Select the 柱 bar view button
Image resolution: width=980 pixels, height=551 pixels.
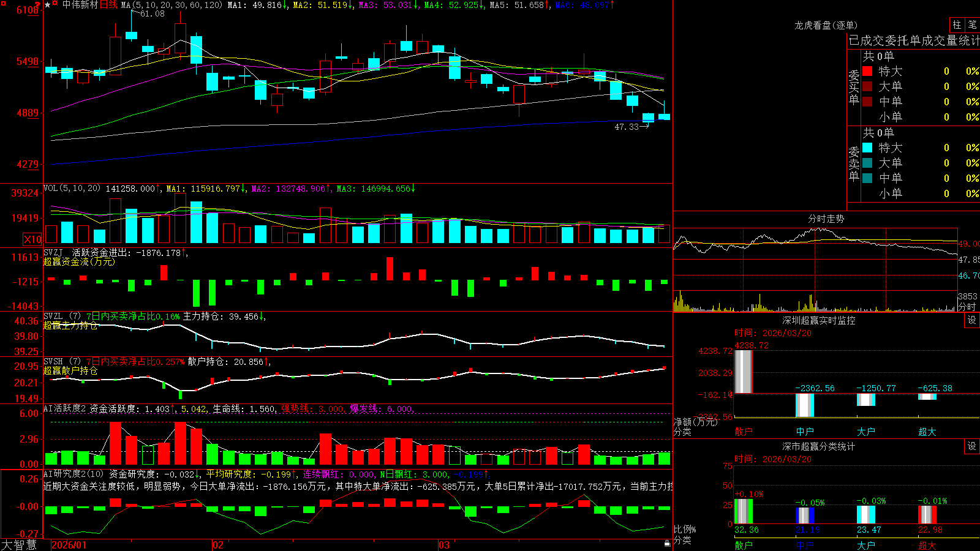click(x=957, y=24)
